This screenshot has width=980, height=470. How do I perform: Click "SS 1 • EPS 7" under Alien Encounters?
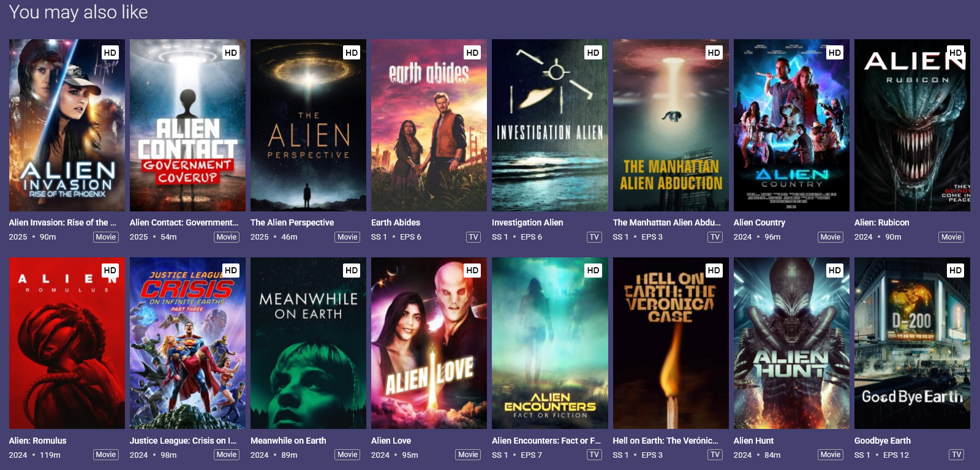click(x=517, y=455)
